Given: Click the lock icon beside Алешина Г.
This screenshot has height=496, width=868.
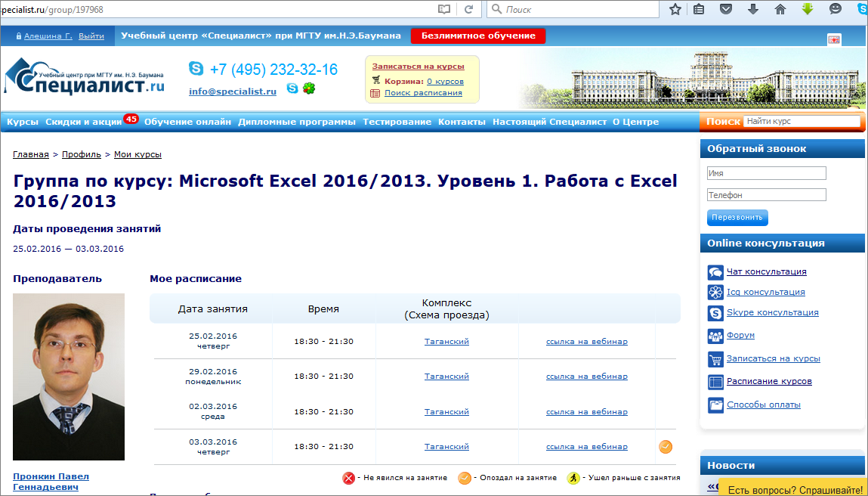Looking at the screenshot, I should tap(19, 36).
